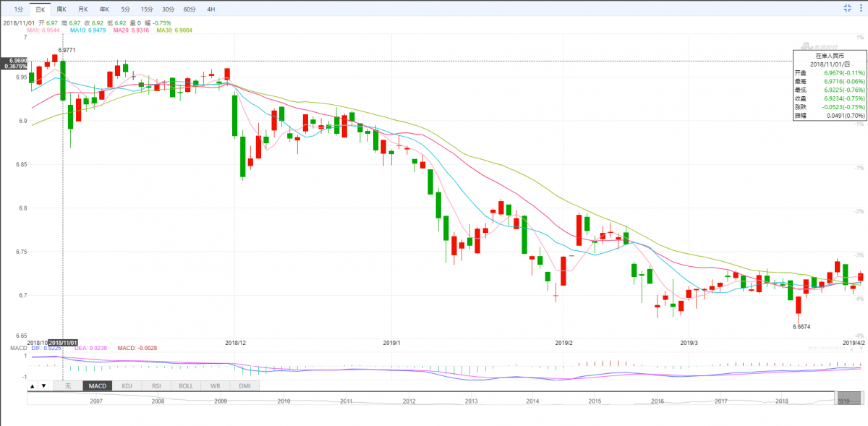
Task: Click 2012 on the overview timeline
Action: click(409, 400)
